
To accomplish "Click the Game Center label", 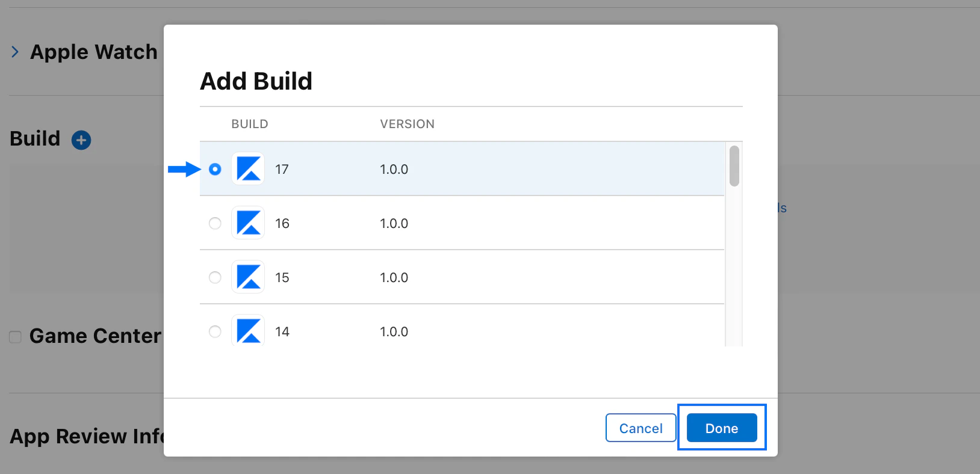I will 95,336.
